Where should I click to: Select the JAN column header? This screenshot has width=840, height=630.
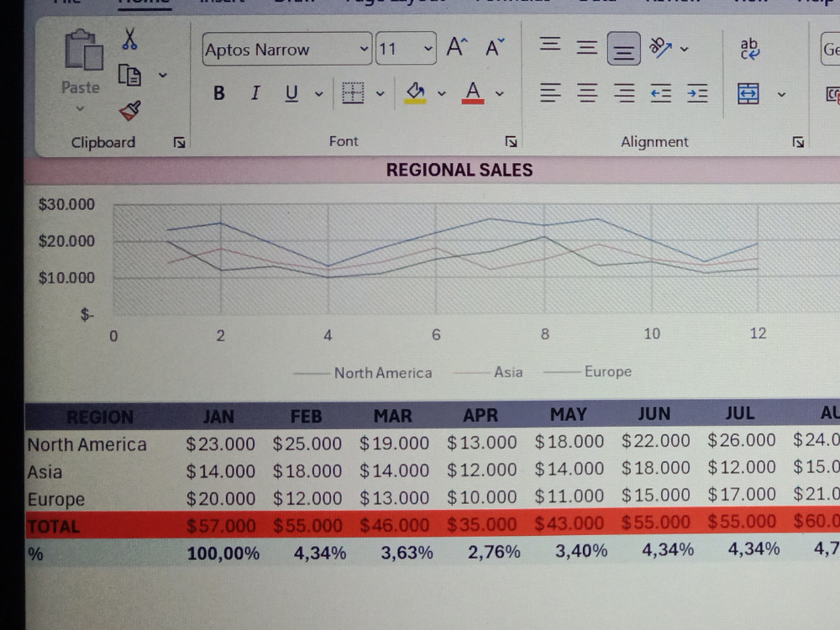click(x=218, y=417)
